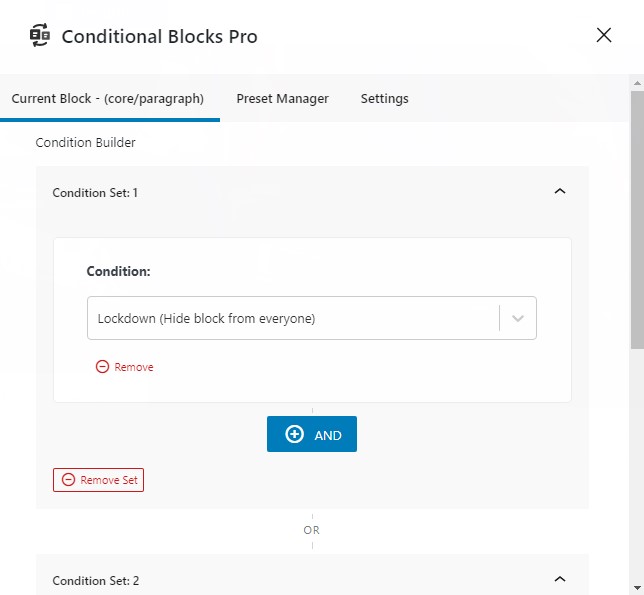Image resolution: width=644 pixels, height=595 pixels.
Task: Click the scrollbar up arrow
Action: 636,83
